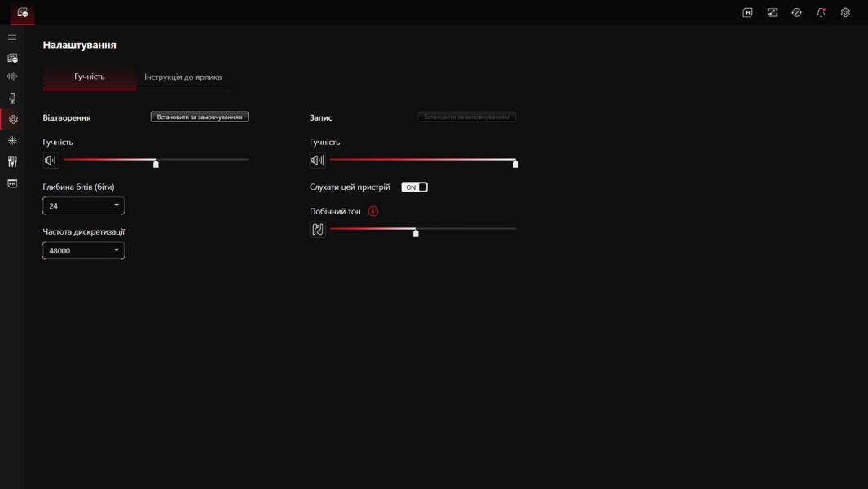
Task: Open app settings via the top-right gear
Action: (845, 13)
